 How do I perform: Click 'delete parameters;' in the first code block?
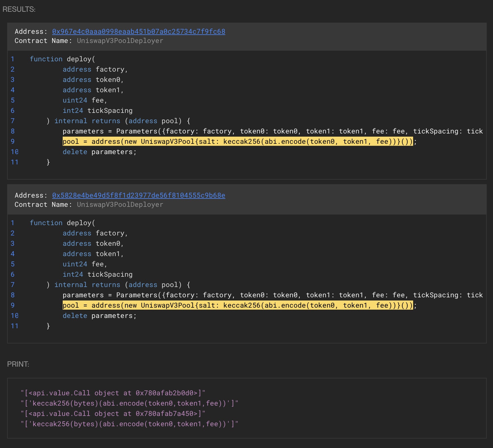[99, 152]
